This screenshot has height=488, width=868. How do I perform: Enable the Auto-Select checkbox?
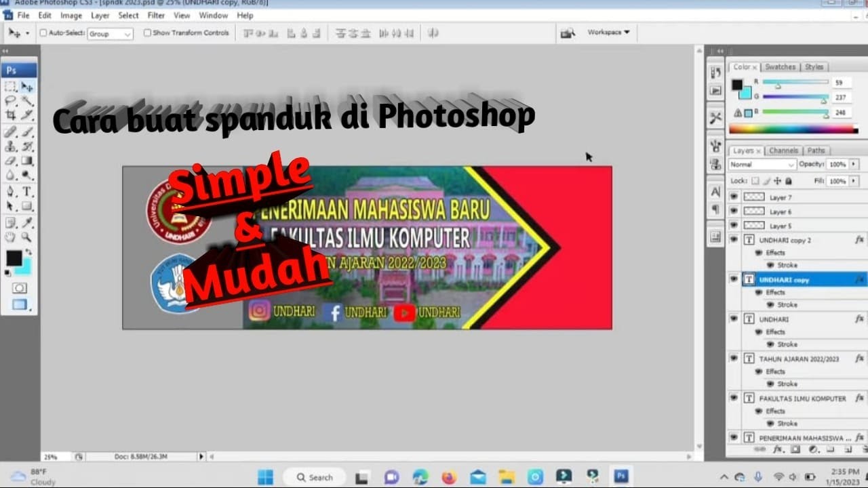click(x=43, y=33)
